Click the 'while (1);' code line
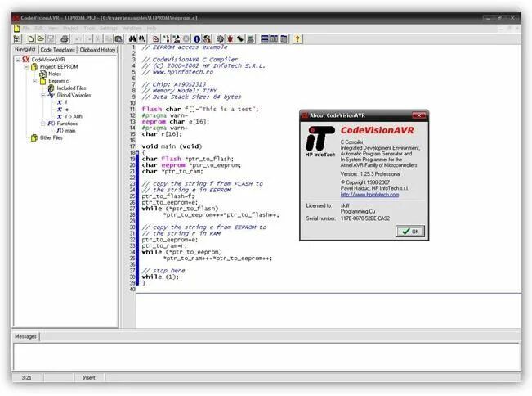Screen dimensions: 532x396 (x=160, y=277)
